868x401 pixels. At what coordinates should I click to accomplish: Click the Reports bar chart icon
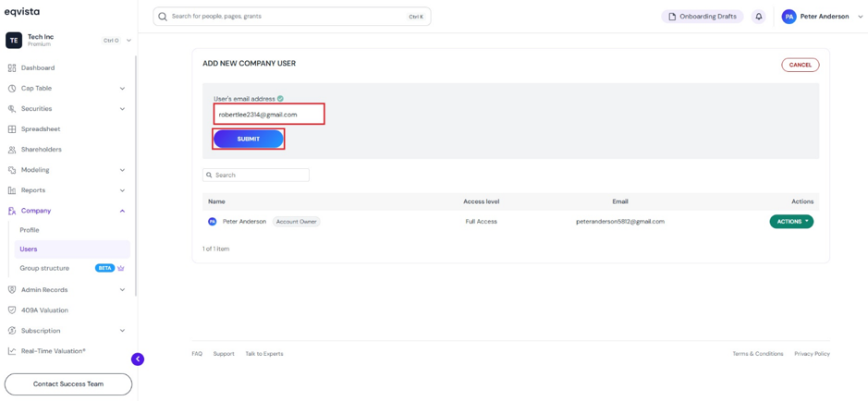pyautogui.click(x=12, y=191)
